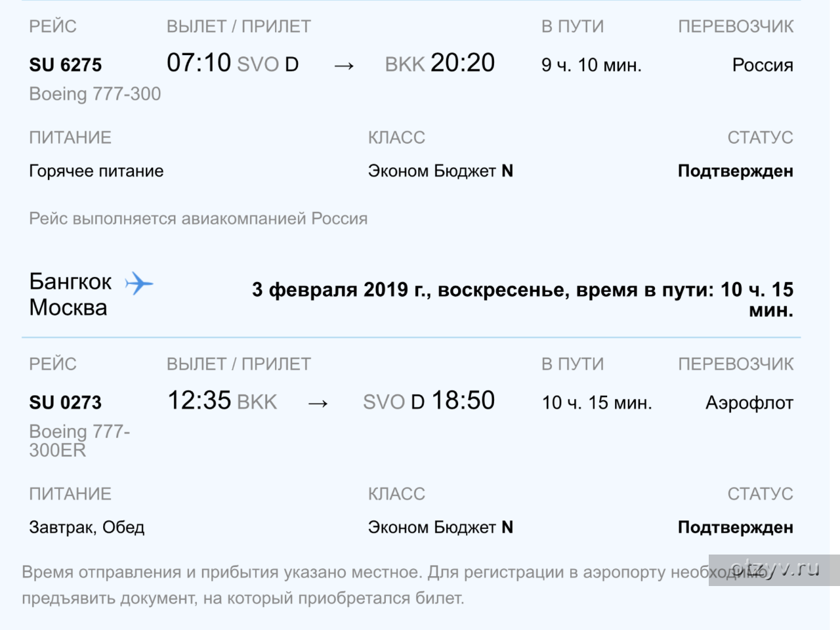
Task: Select flight number SU 6275
Action: click(x=66, y=65)
